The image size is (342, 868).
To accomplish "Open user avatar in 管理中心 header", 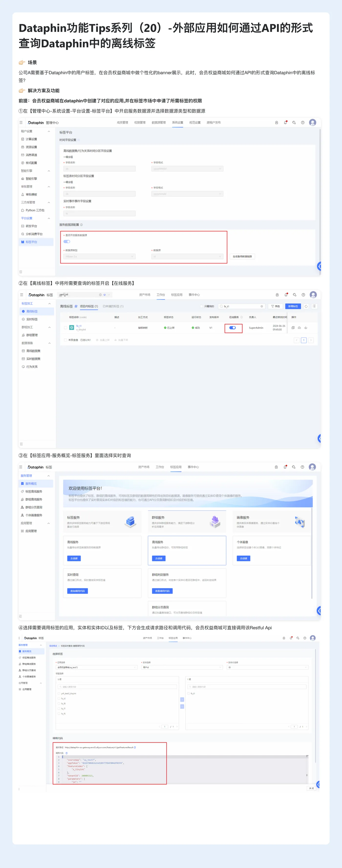I will (313, 122).
